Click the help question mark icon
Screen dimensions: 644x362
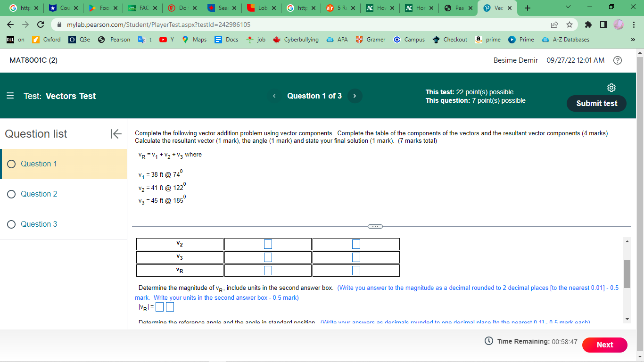[618, 60]
